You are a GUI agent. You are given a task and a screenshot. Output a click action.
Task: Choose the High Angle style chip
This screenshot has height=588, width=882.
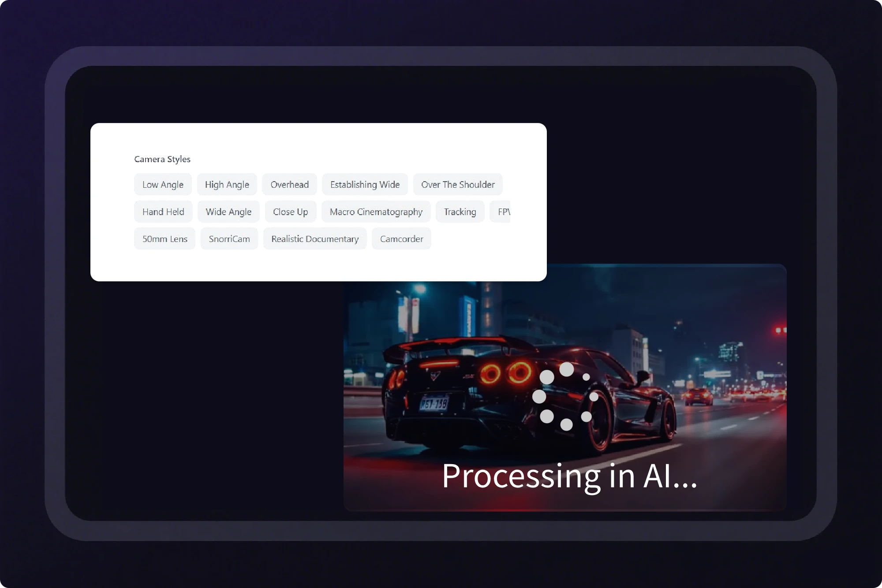[x=227, y=185]
